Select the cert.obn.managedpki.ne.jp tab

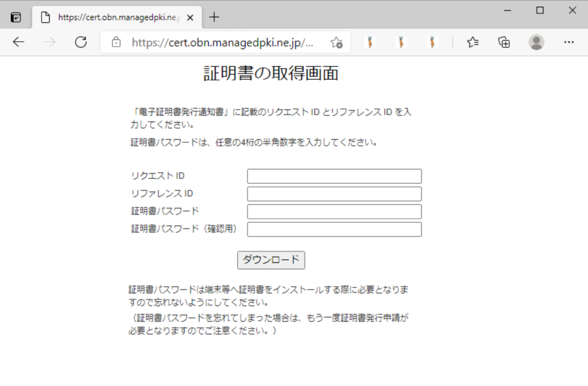(115, 17)
